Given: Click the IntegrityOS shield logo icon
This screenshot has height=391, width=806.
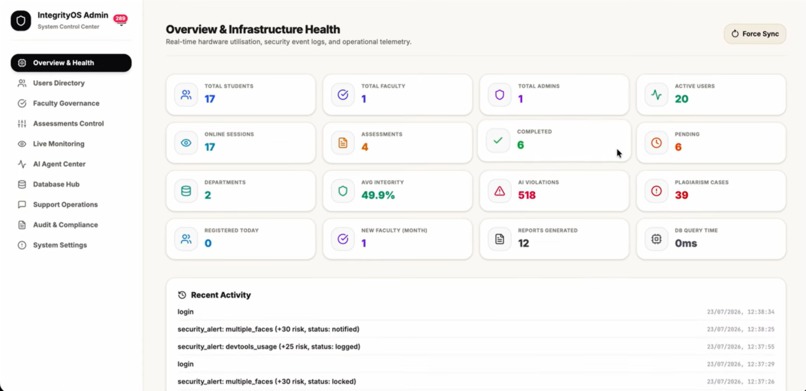Looking at the screenshot, I should [21, 21].
